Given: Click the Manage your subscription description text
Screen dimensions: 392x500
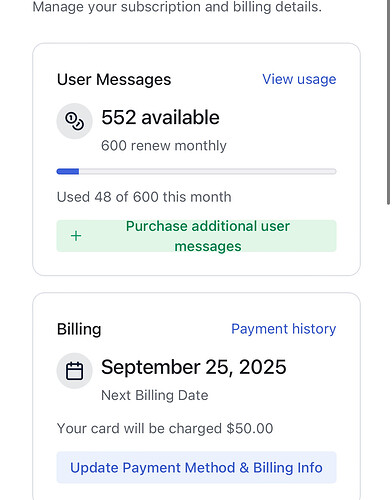Looking at the screenshot, I should click(x=177, y=7).
